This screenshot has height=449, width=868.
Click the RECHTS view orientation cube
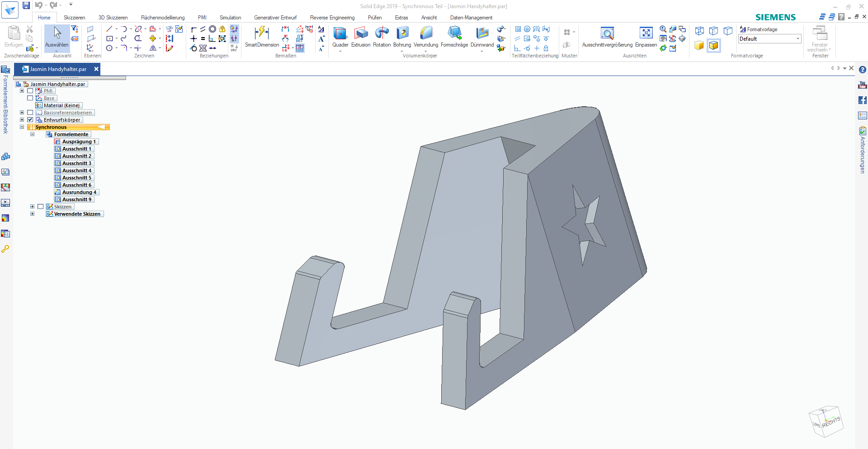pyautogui.click(x=826, y=422)
